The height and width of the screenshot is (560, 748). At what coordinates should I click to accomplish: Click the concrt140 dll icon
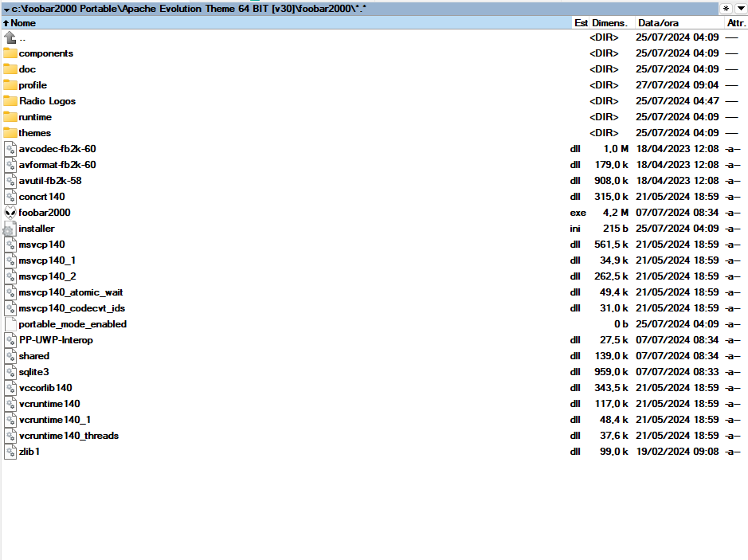click(x=10, y=197)
